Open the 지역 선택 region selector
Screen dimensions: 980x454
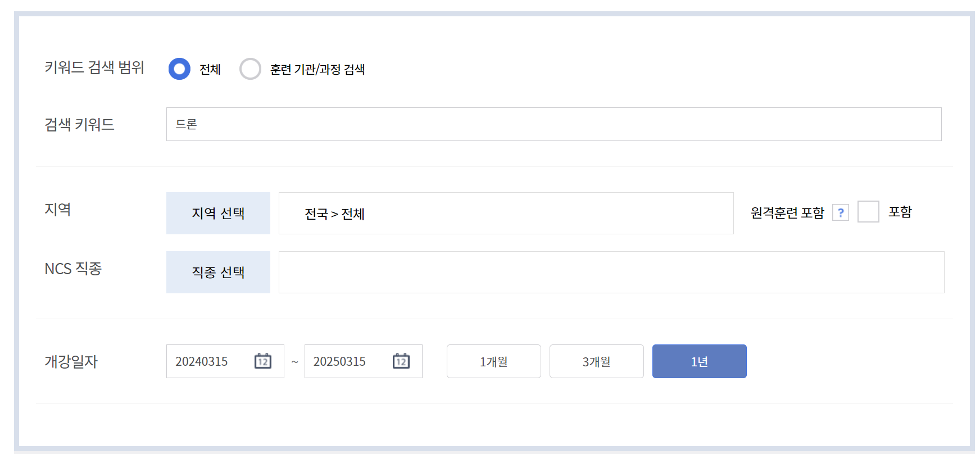(218, 213)
